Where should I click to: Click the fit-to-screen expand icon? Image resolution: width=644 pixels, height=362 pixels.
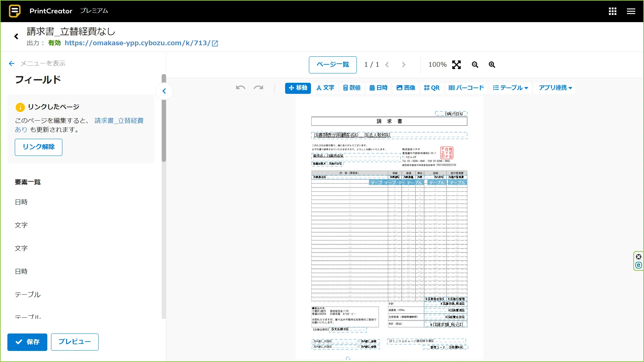(x=457, y=65)
